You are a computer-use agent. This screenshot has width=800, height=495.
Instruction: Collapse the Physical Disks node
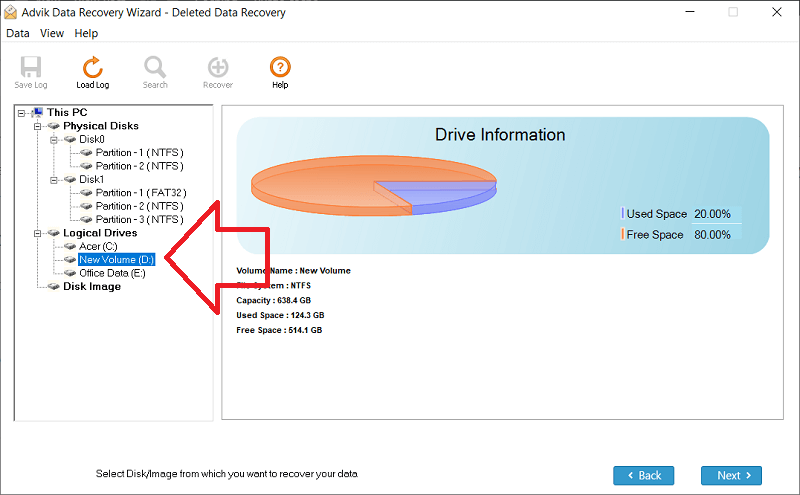click(x=38, y=126)
